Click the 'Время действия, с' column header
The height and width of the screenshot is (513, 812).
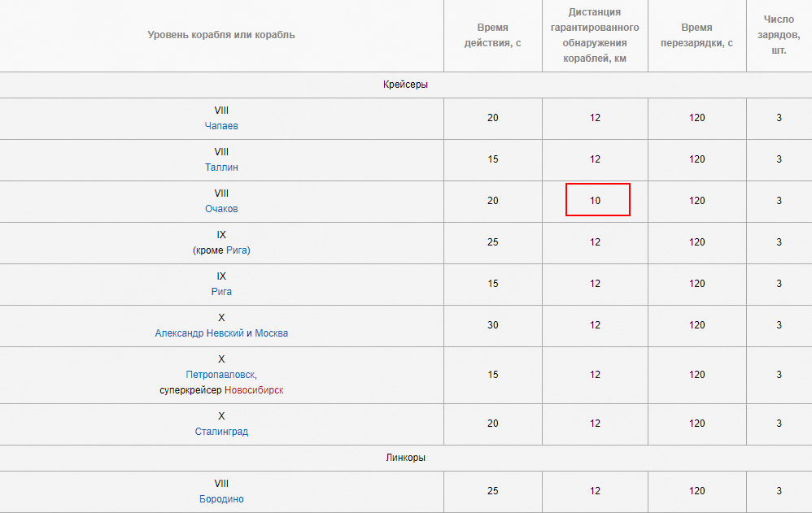click(x=492, y=35)
